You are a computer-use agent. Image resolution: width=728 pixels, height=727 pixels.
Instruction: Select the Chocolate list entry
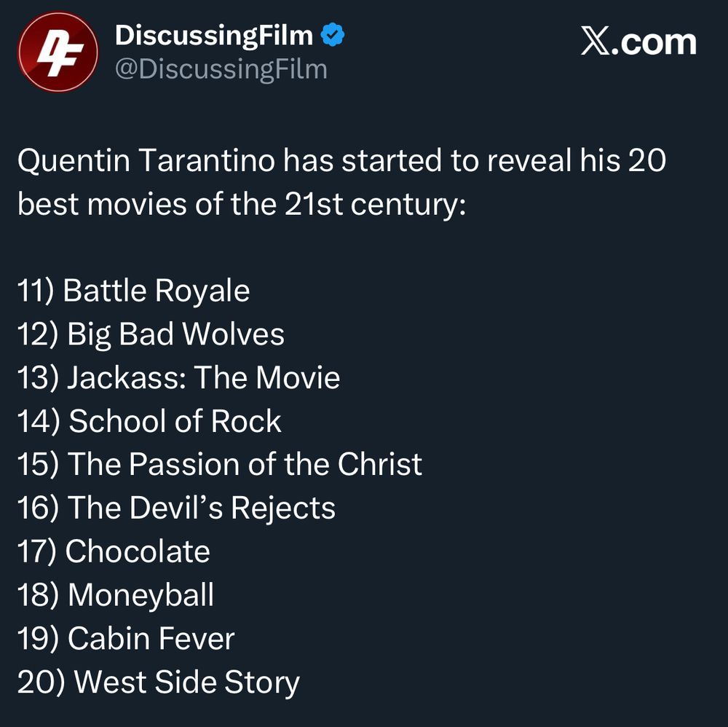tap(114, 551)
